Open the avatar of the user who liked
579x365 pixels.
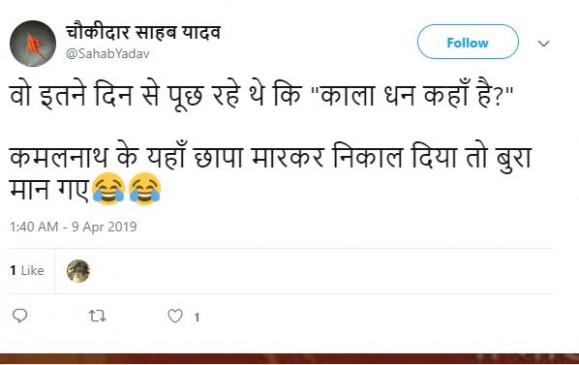(78, 271)
